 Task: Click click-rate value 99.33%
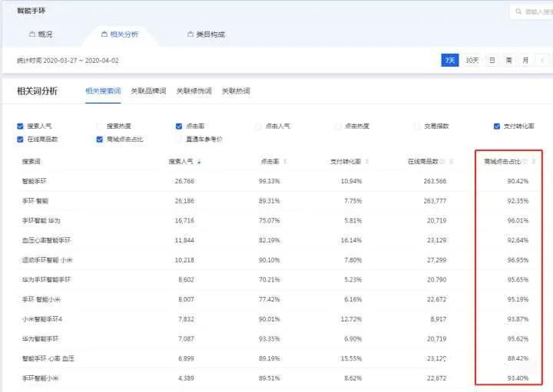(269, 181)
